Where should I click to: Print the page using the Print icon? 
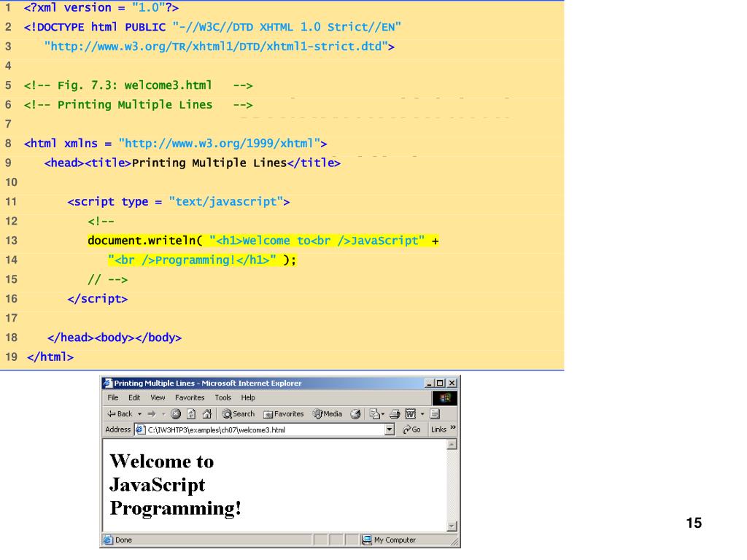[x=395, y=414]
